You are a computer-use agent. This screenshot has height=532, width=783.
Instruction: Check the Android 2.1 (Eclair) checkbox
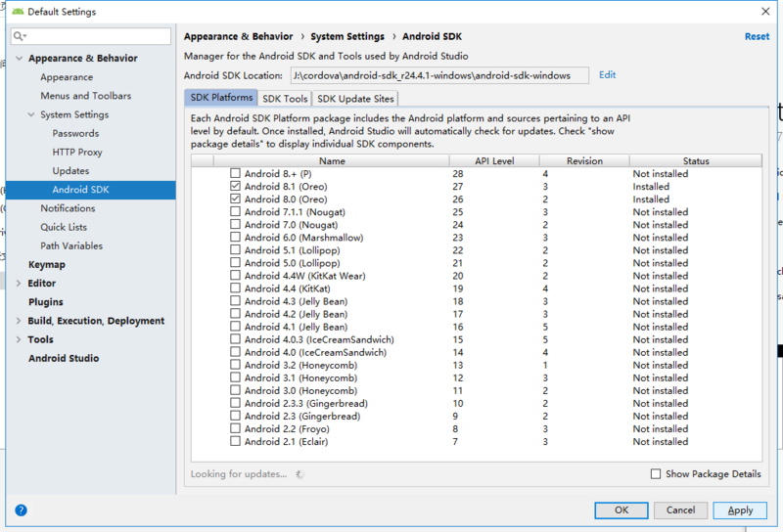[235, 441]
